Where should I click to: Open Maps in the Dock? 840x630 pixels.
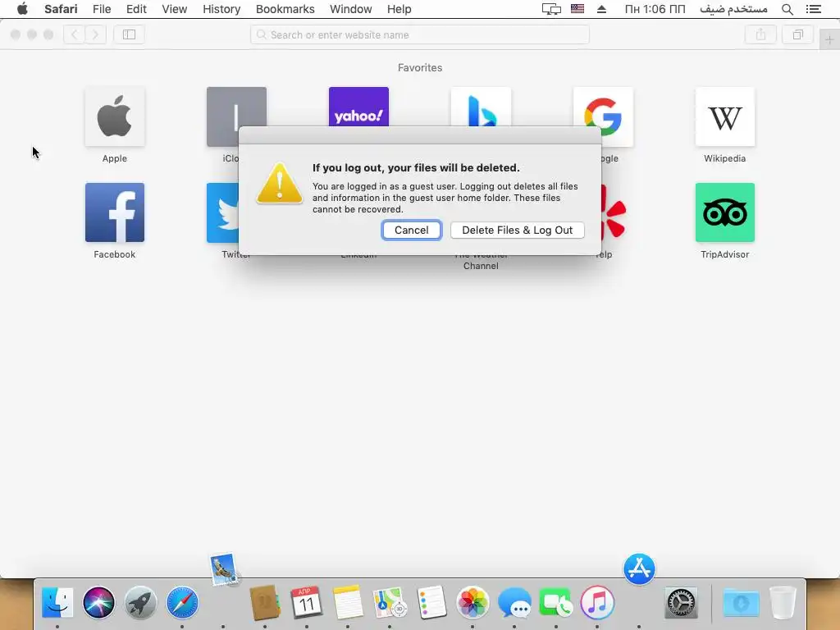390,602
